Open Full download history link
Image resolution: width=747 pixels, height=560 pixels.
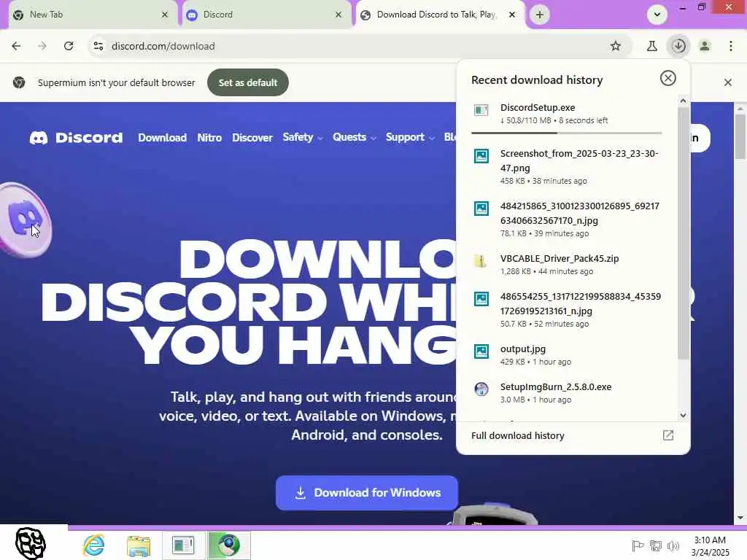(518, 436)
